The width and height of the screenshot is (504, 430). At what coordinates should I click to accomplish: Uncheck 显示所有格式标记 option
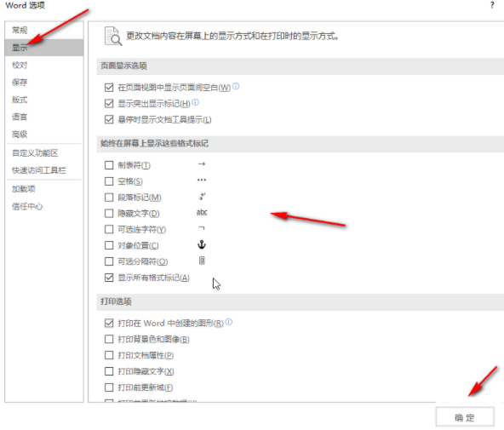pos(109,278)
